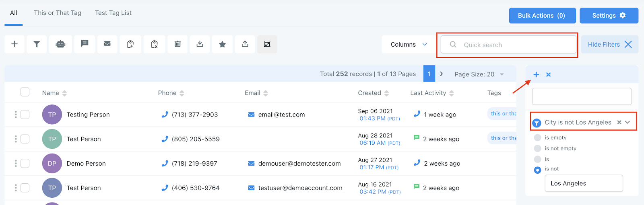The height and width of the screenshot is (205, 644).
Task: Click the Bulk Actions (0) button
Action: coord(542,16)
